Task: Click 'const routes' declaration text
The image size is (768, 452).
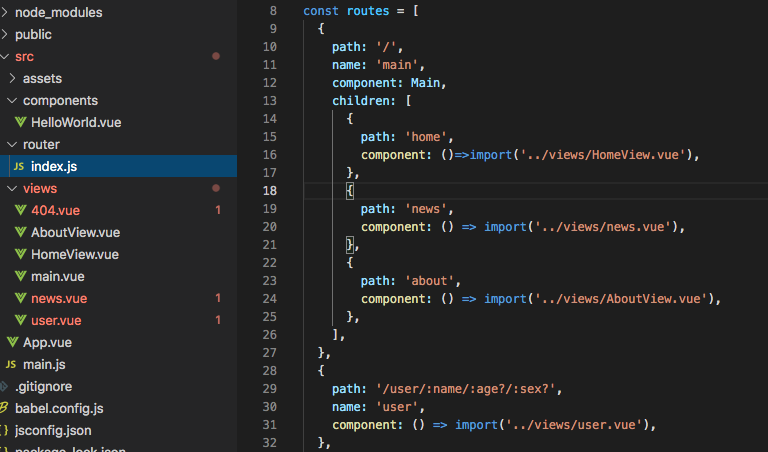Action: 346,11
